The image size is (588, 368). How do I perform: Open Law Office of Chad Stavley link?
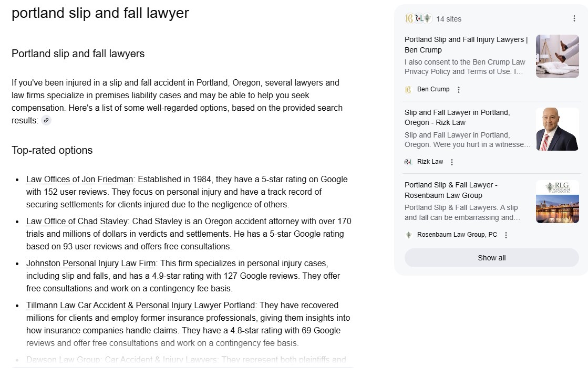point(77,221)
